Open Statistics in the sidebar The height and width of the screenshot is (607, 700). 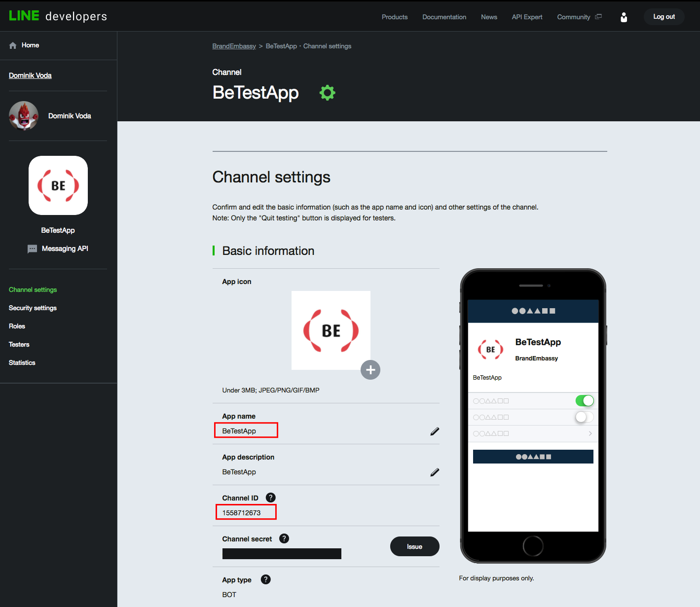22,362
